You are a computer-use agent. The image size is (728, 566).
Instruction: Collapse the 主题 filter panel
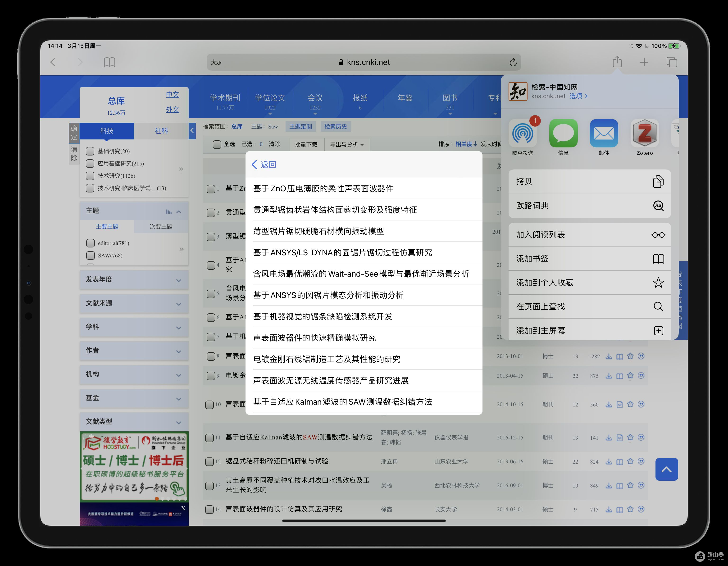[179, 212]
